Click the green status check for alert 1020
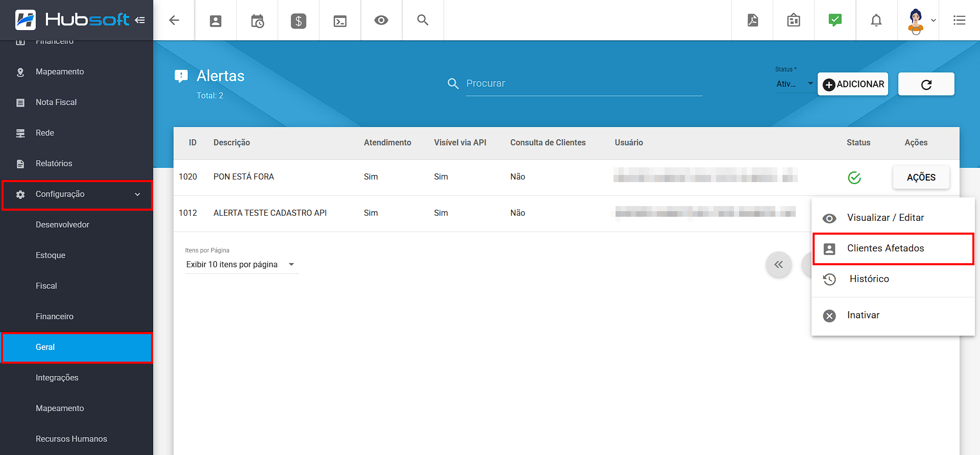 coord(854,178)
